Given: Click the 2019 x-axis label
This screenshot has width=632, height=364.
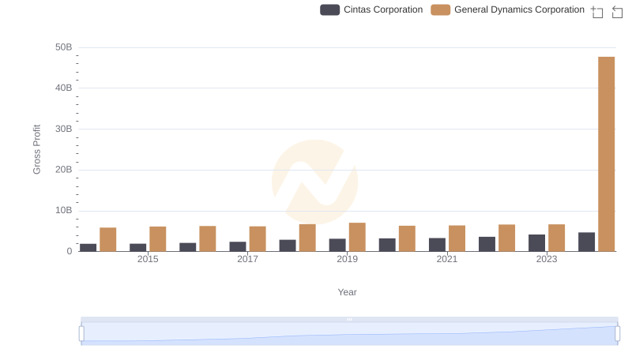Looking at the screenshot, I should pos(347,259).
